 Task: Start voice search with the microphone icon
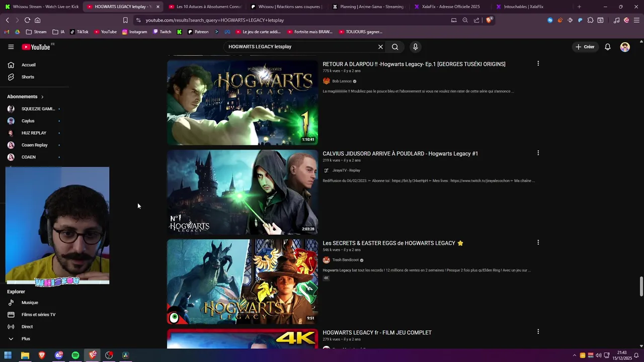click(415, 47)
